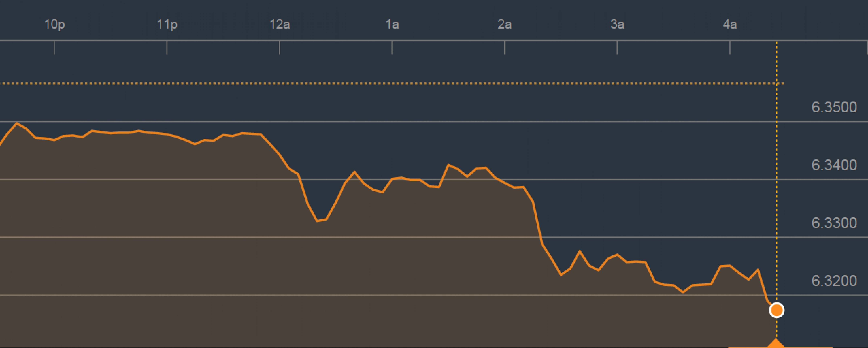Click the orange triangle marker at chart bottom
Viewport: 868px width, 348px height.
coord(776,343)
